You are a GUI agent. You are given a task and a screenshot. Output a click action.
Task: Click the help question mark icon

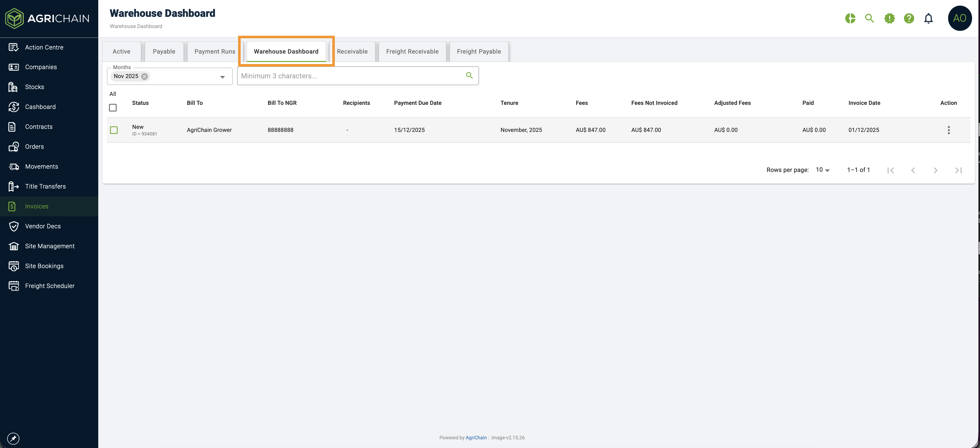pos(909,18)
